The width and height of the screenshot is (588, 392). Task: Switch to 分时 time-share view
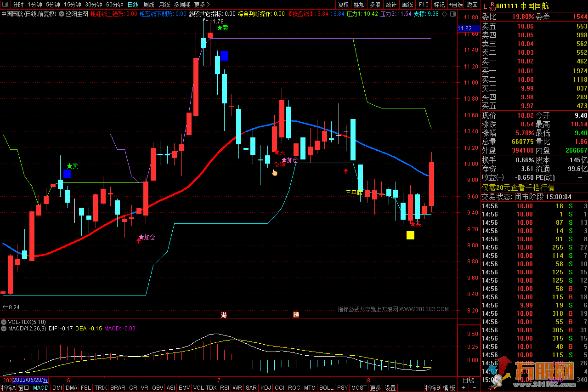pyautogui.click(x=18, y=5)
